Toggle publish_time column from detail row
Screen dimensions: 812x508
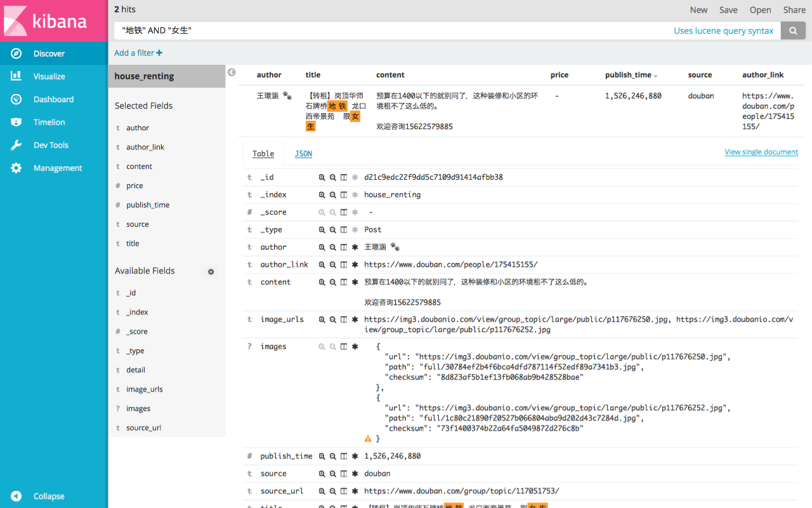pyautogui.click(x=344, y=456)
